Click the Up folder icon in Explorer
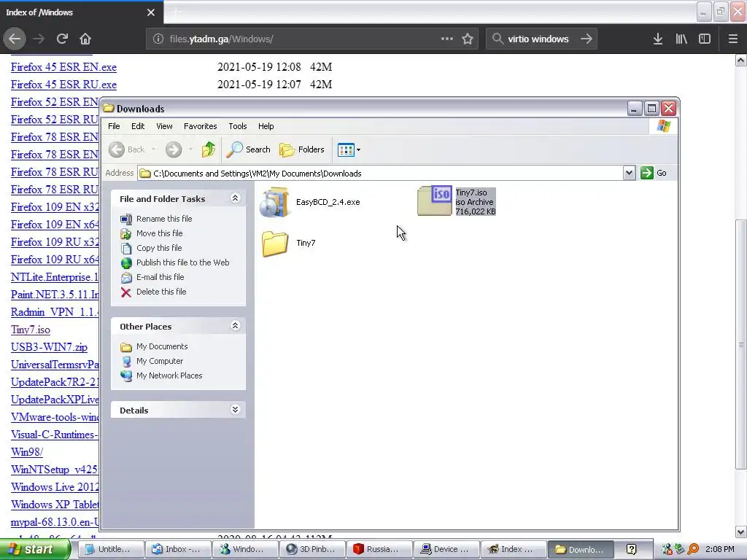 [208, 149]
